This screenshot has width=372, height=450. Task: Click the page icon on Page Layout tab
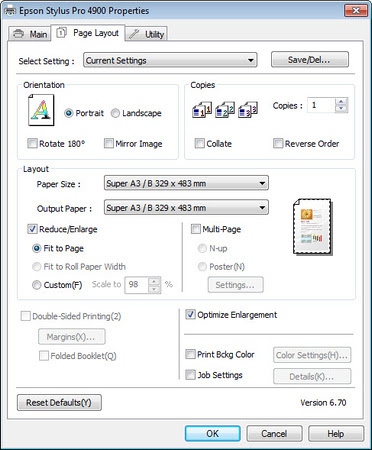tap(61, 33)
